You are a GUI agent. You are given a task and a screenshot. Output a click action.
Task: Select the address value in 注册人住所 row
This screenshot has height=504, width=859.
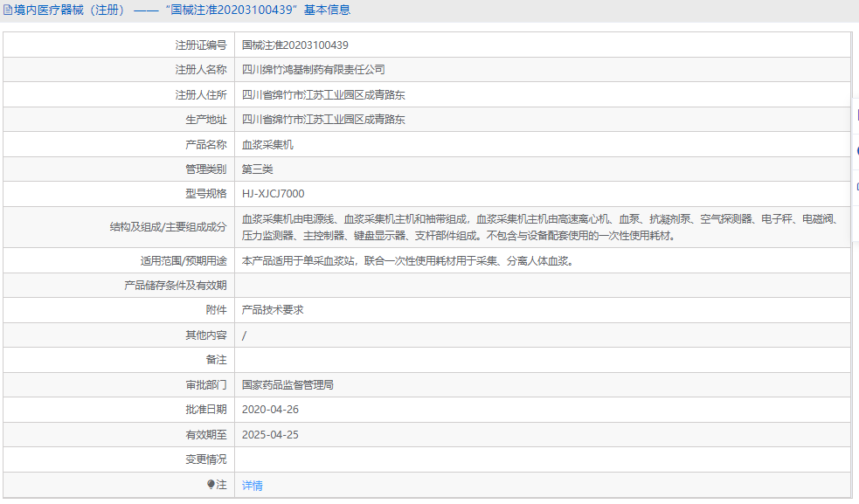click(x=323, y=95)
